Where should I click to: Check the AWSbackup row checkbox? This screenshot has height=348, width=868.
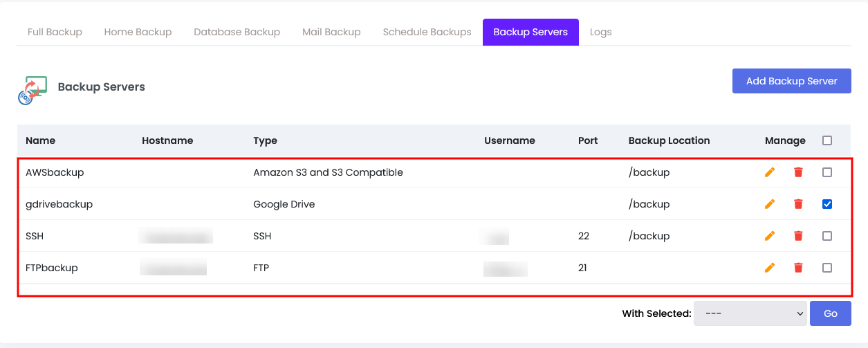827,172
